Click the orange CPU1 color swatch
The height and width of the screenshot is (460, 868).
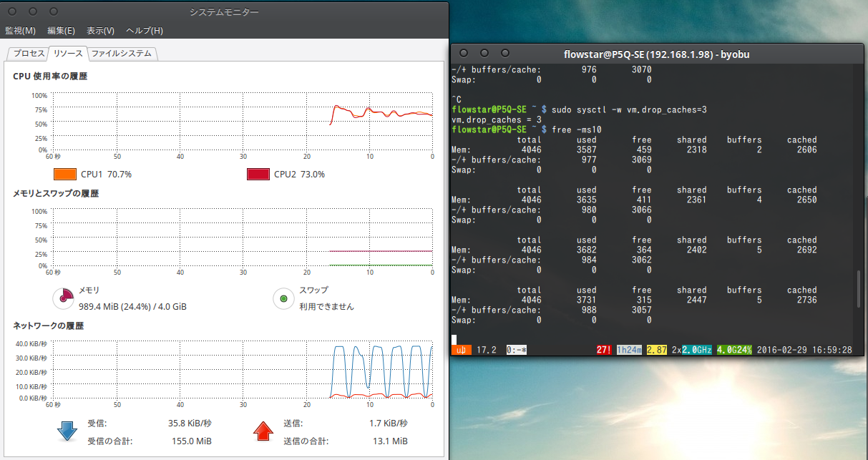(64, 175)
